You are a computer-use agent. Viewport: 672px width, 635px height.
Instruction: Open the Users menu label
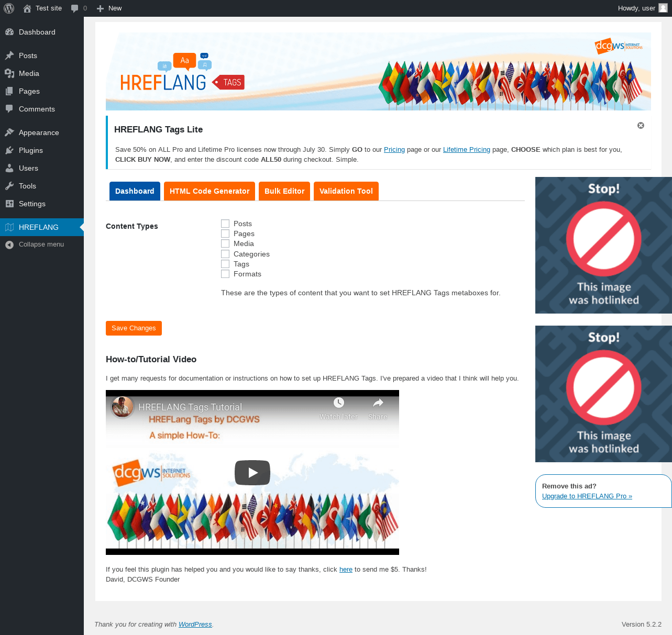(28, 168)
